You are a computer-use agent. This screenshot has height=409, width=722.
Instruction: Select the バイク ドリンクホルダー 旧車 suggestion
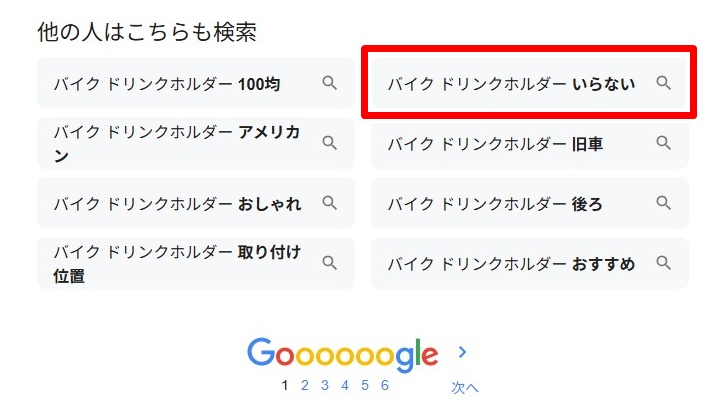(495, 144)
